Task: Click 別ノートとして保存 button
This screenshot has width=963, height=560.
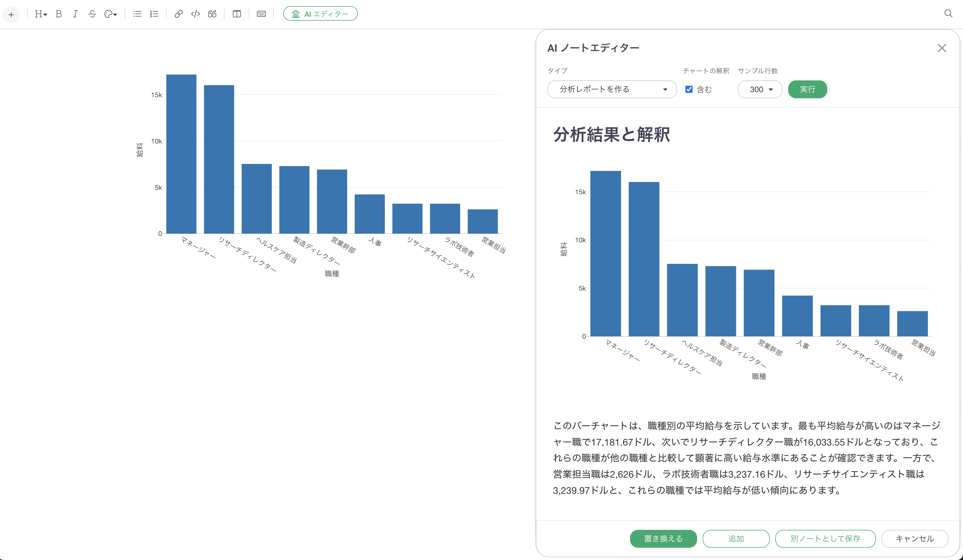Action: pyautogui.click(x=825, y=539)
